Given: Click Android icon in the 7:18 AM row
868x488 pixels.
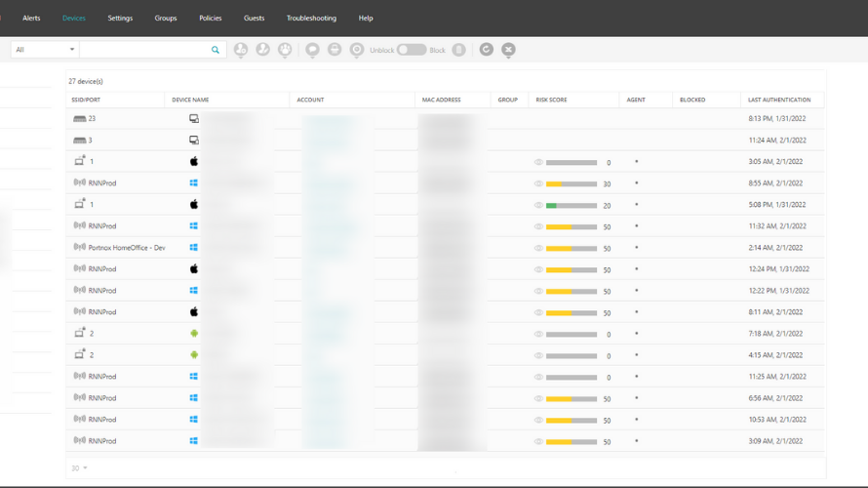Looking at the screenshot, I should point(194,334).
